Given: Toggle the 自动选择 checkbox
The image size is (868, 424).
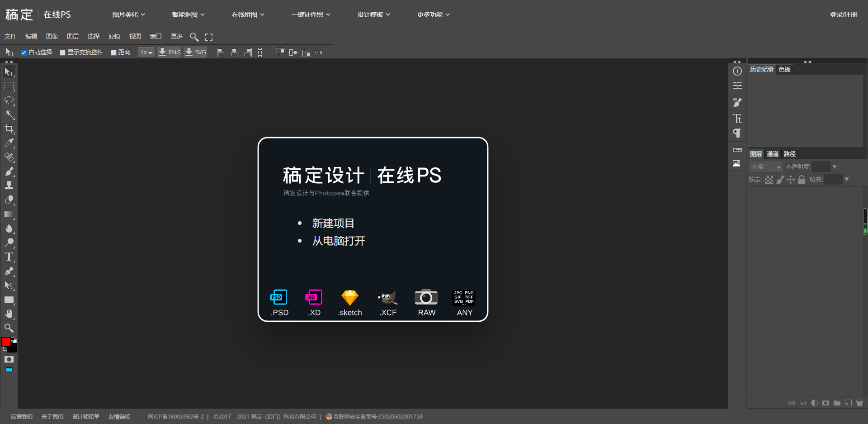Looking at the screenshot, I should [x=24, y=52].
